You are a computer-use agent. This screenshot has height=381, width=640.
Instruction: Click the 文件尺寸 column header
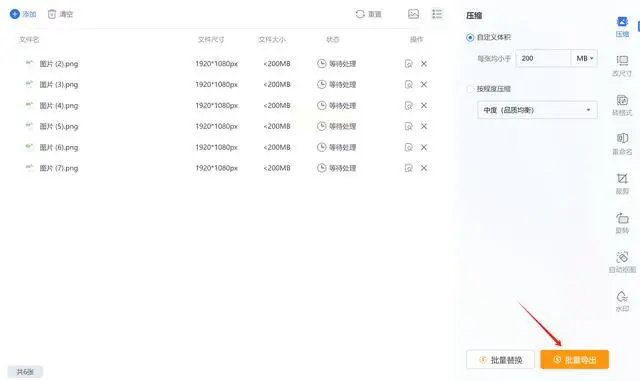[x=211, y=40]
